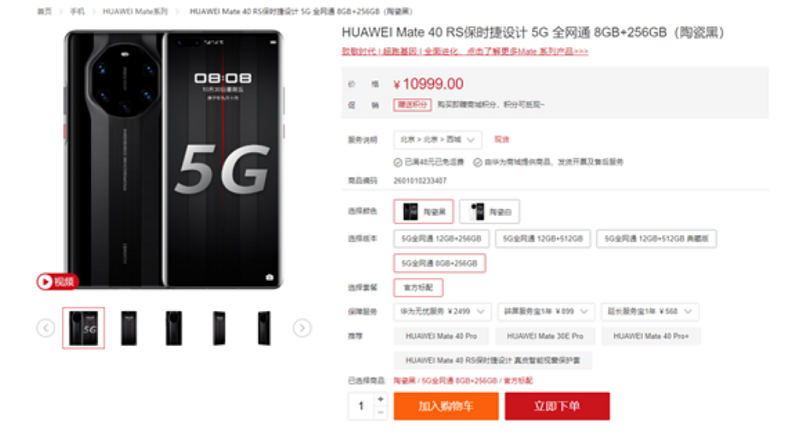
Task: Click the red buy now button
Action: (x=557, y=406)
